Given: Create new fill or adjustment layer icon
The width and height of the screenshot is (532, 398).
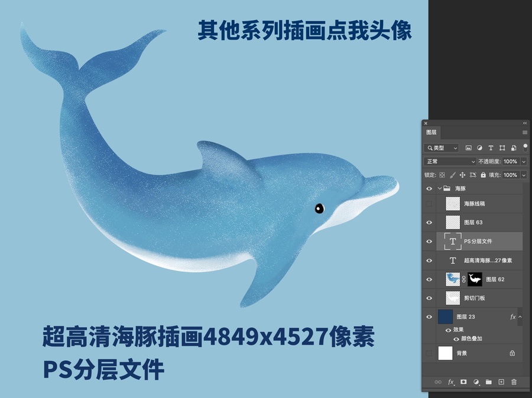Looking at the screenshot, I should pyautogui.click(x=476, y=382).
